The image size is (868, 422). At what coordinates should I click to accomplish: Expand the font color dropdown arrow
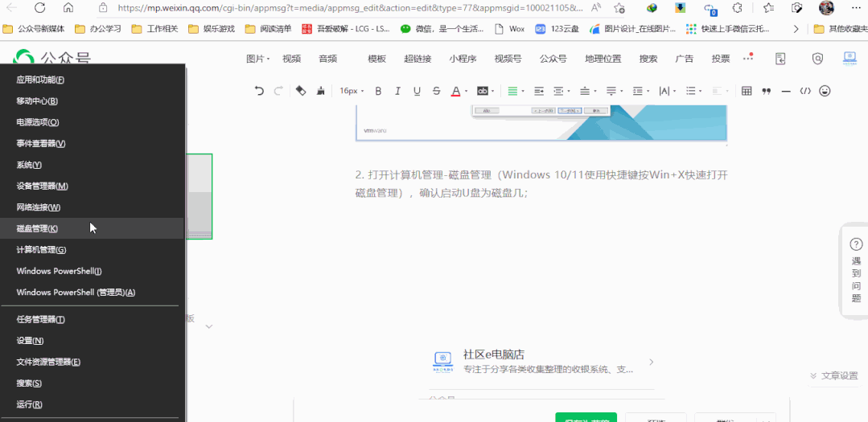coord(466,92)
